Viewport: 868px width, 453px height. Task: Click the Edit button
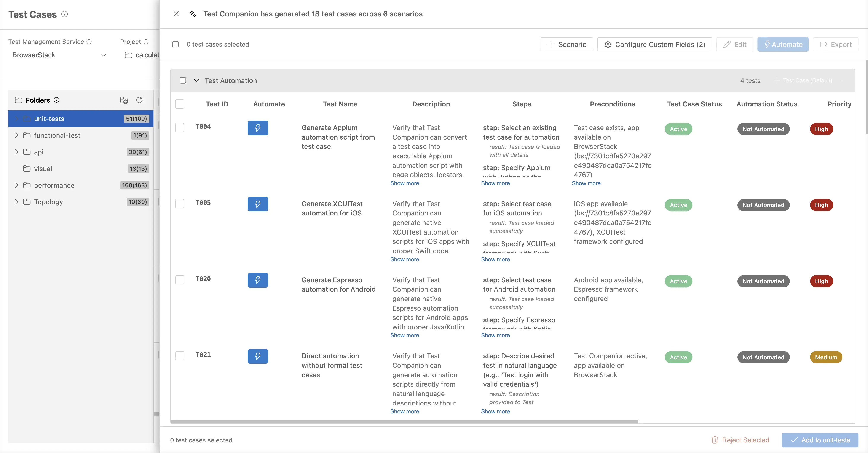click(x=735, y=45)
